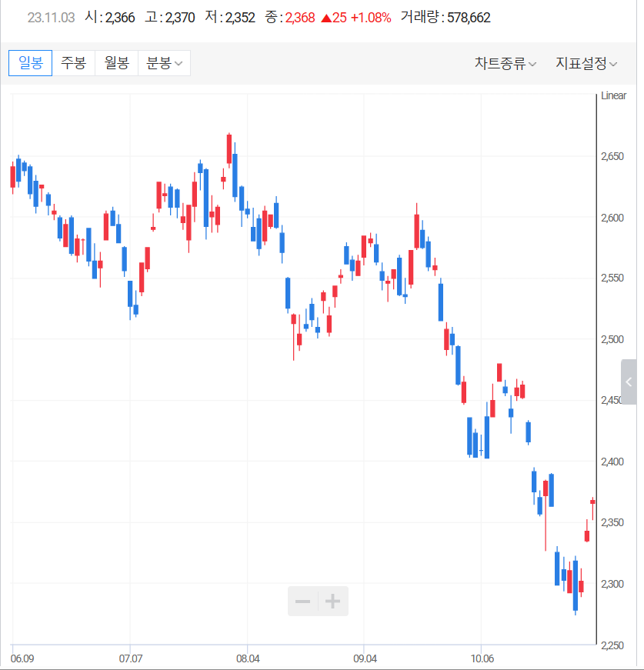Click the 23.11.03 date in header
This screenshot has width=644, height=670.
coord(51,18)
